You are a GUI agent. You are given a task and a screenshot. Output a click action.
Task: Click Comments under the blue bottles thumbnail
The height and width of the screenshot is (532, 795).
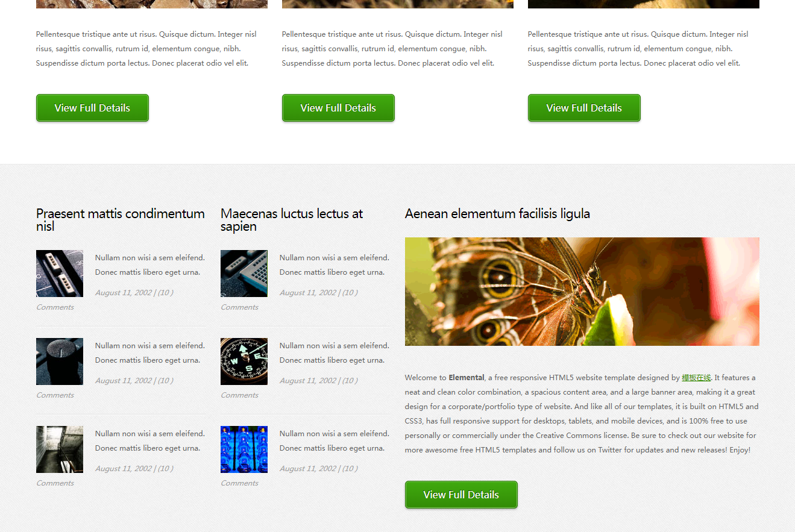coord(239,483)
